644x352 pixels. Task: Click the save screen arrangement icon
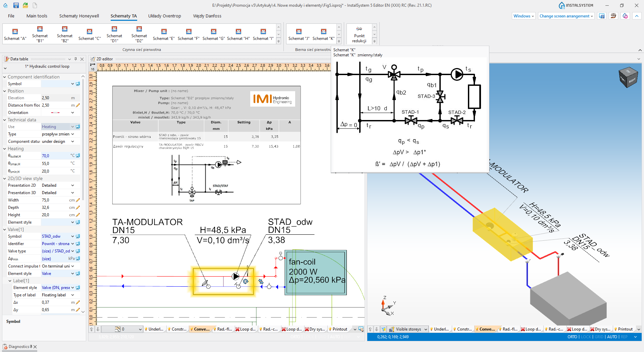[x=602, y=16]
